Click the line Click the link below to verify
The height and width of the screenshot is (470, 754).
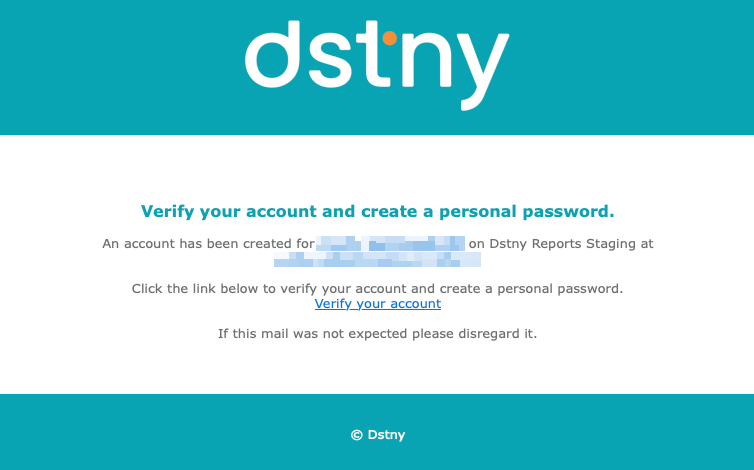pos(377,289)
